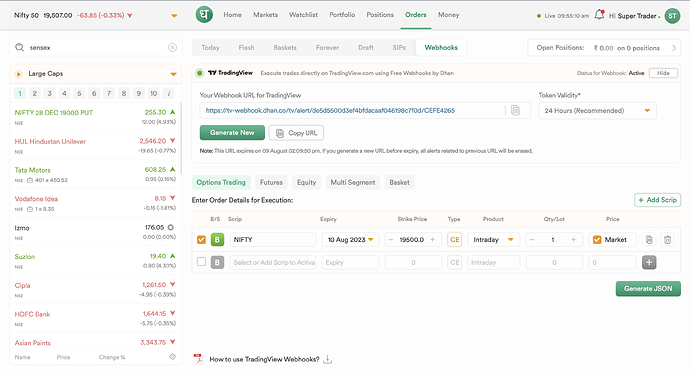Expand Open Positions chevron
The image size is (690, 375).
tap(674, 48)
